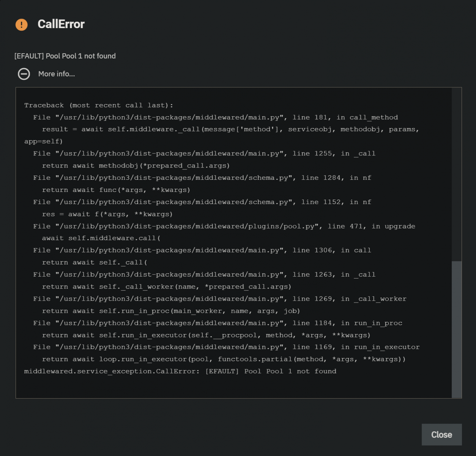The width and height of the screenshot is (476, 456).
Task: Click the 'return await func(*args, **kwargs)' line
Action: tap(116, 190)
